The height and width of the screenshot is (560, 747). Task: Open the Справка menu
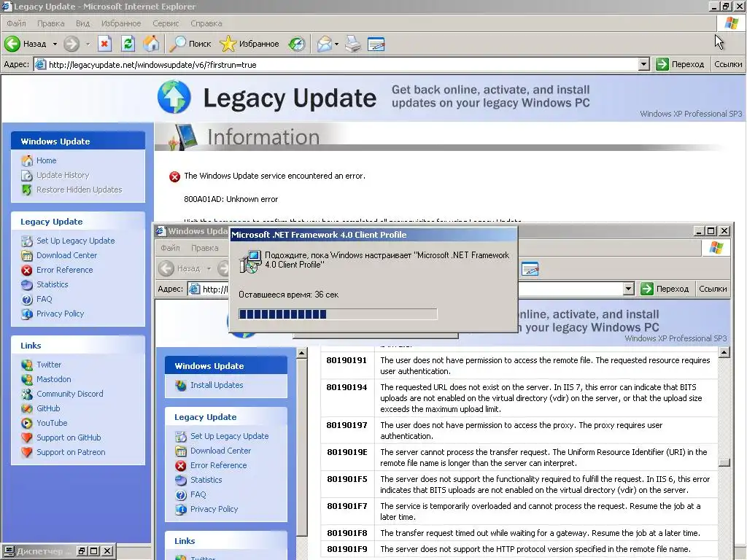[206, 23]
